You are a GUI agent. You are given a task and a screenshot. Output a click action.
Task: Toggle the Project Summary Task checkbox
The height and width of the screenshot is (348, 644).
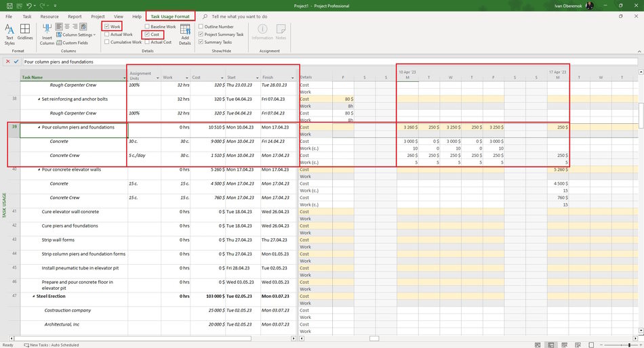(x=201, y=35)
